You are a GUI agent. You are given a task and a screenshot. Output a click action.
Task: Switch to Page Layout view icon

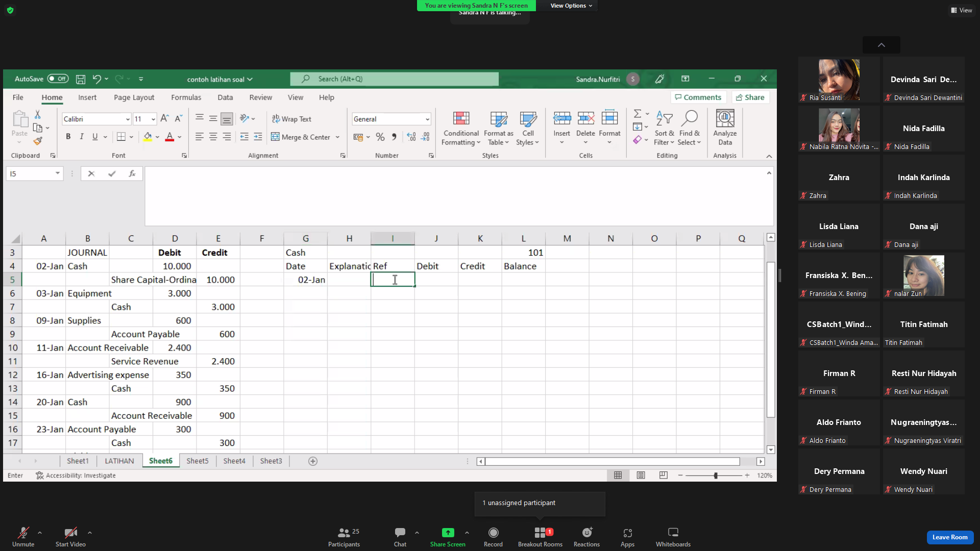tap(641, 475)
